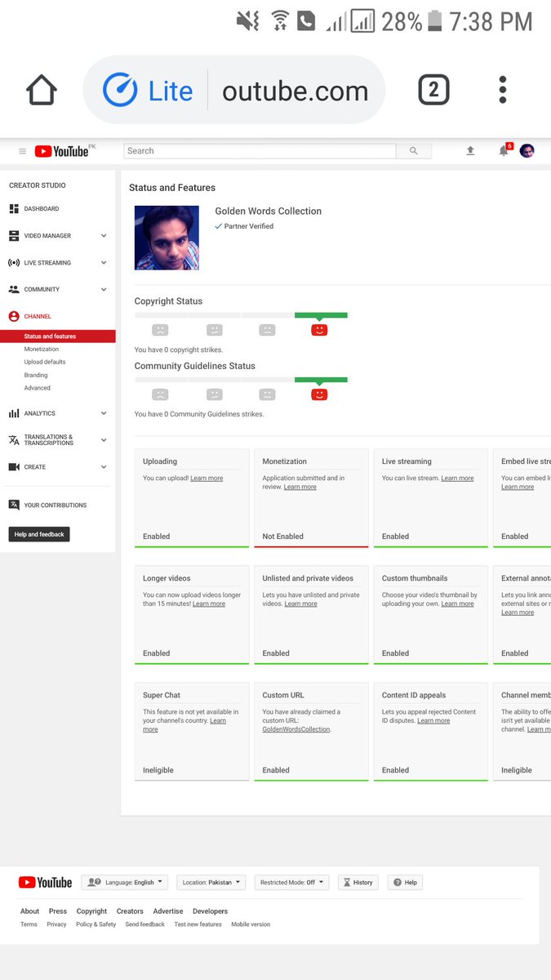Click the green Copyright Status bar segment
This screenshot has width=551, height=980.
tap(321, 315)
